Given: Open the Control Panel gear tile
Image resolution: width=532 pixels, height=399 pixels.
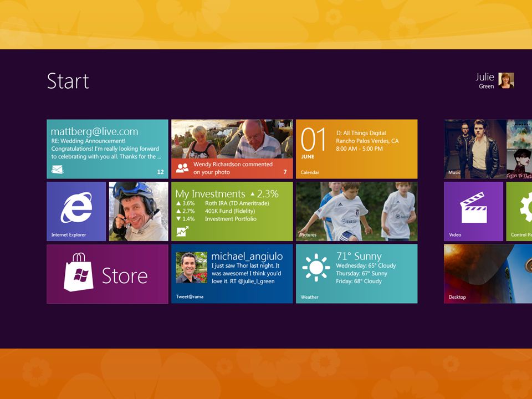Looking at the screenshot, I should coord(519,211).
